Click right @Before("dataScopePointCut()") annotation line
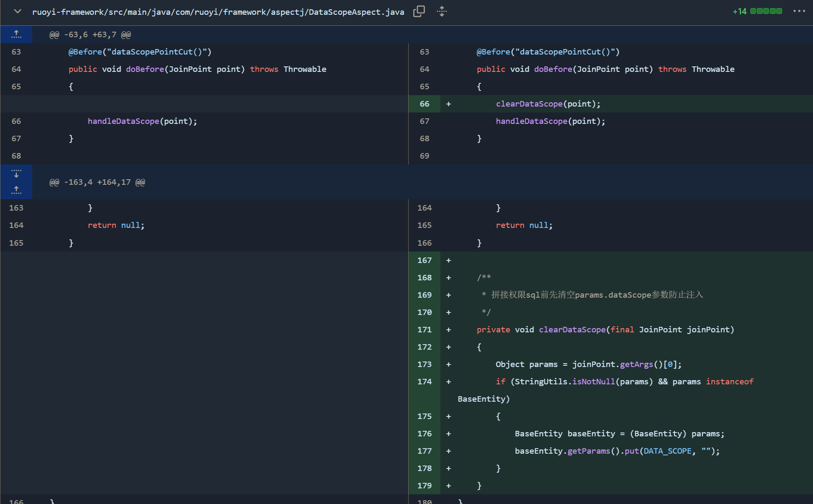 pyautogui.click(x=548, y=52)
